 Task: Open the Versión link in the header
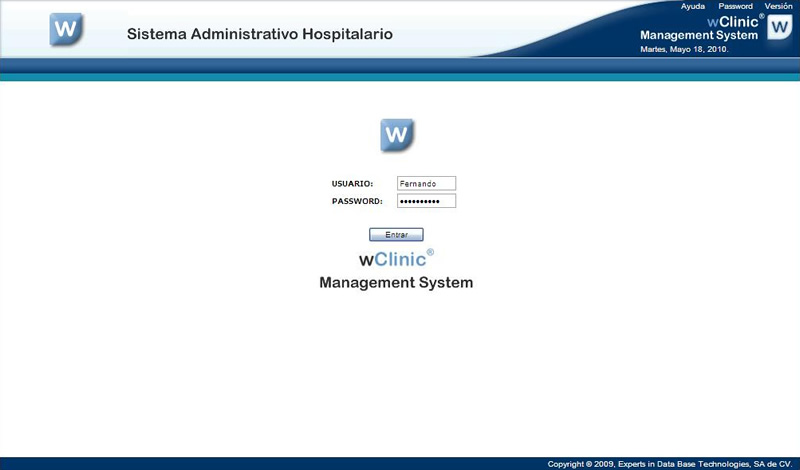pyautogui.click(x=778, y=6)
